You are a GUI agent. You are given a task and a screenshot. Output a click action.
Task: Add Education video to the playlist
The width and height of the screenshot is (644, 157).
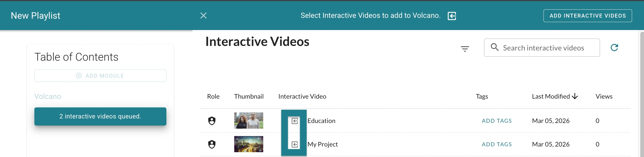[x=295, y=121]
